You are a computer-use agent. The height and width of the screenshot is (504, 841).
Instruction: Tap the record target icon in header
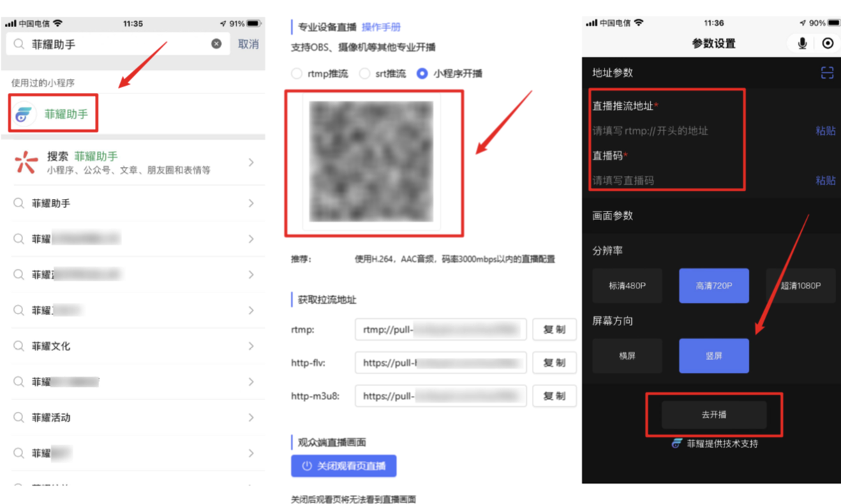[828, 43]
